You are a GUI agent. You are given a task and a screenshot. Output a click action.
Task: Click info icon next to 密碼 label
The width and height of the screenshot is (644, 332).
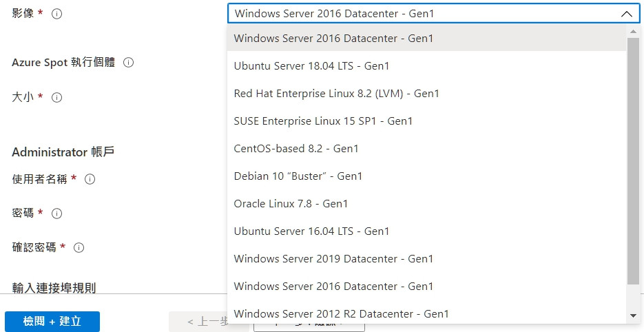(57, 214)
